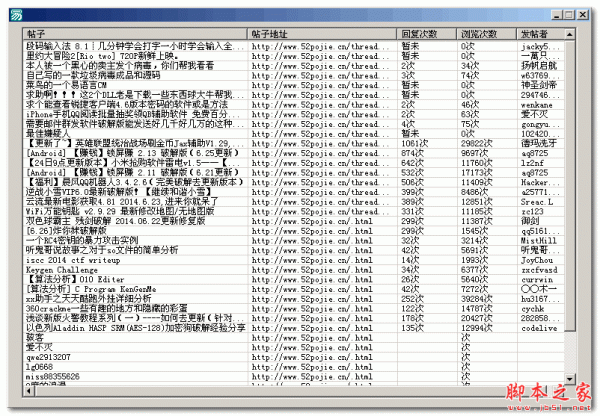Click the vertical scrollbar thumb
Image resolution: width=600 pixels, height=416 pixels.
click(x=569, y=186)
